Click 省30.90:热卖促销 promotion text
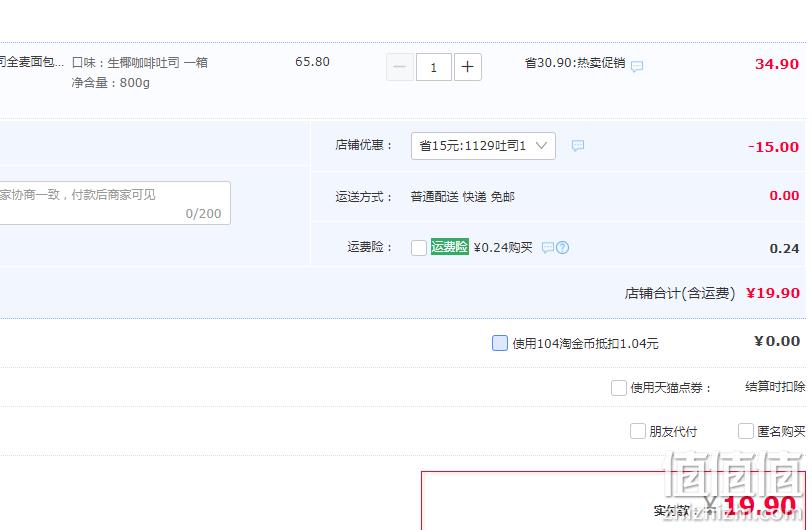812x530 pixels. 575,63
